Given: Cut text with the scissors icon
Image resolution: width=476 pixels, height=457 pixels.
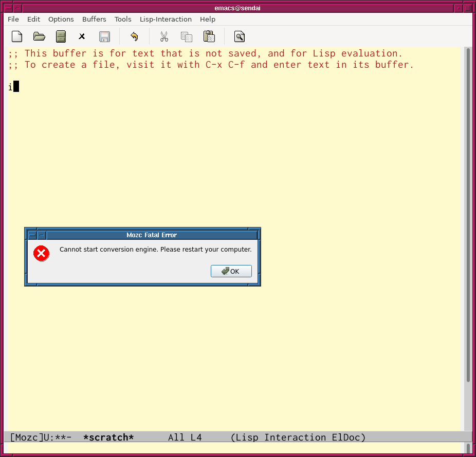Looking at the screenshot, I should pos(164,36).
